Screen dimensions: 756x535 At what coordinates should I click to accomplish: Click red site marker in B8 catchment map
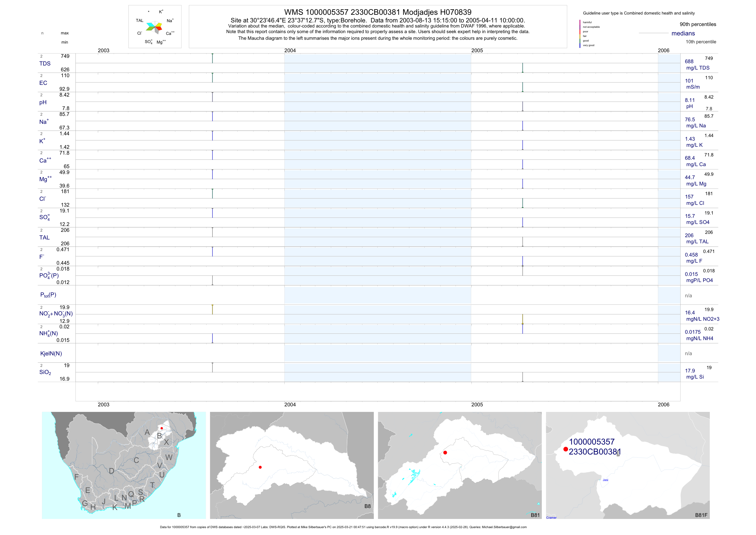point(260,467)
